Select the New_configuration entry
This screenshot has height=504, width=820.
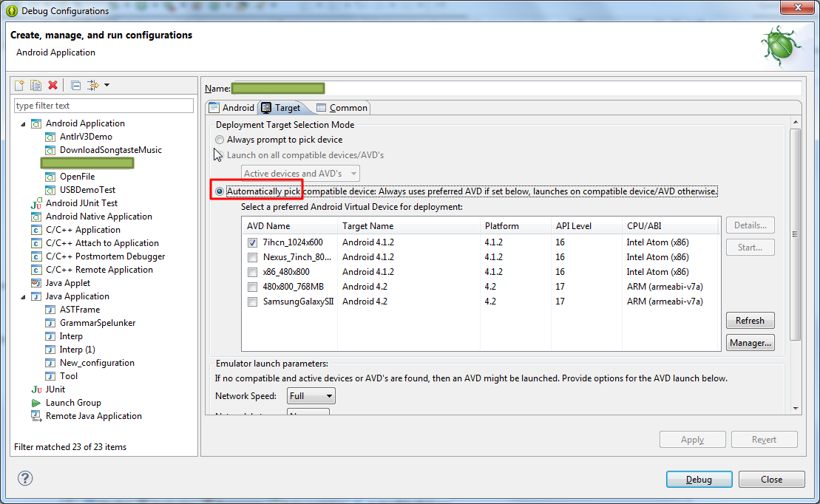coord(97,363)
